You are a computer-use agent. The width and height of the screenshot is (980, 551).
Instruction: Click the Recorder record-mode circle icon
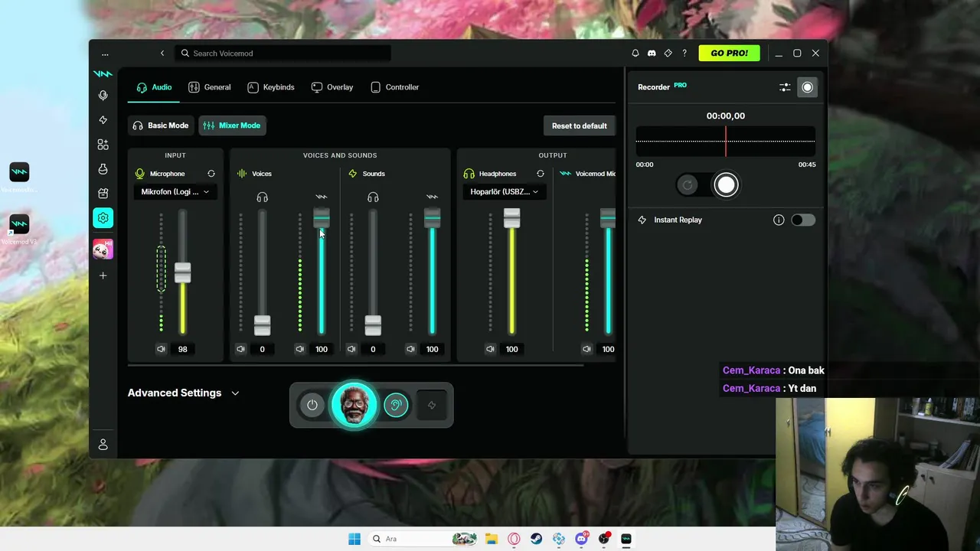pos(807,87)
